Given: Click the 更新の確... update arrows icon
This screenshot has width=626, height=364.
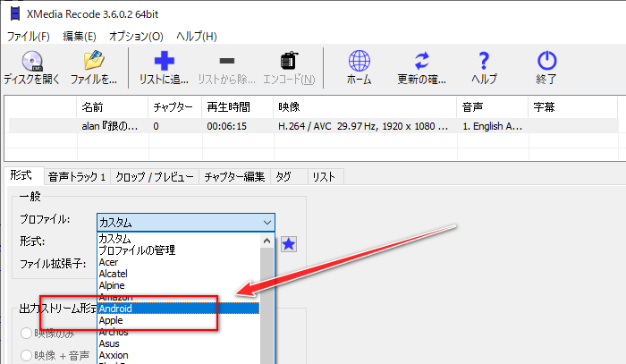Looking at the screenshot, I should point(421,61).
